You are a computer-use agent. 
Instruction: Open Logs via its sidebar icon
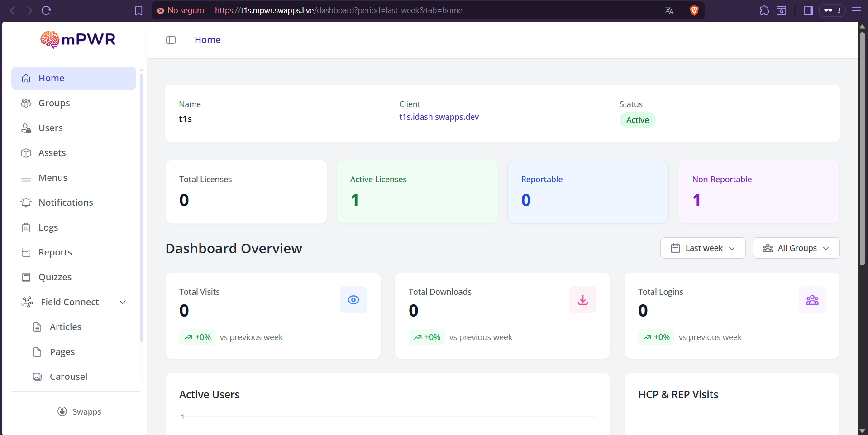[x=27, y=227]
